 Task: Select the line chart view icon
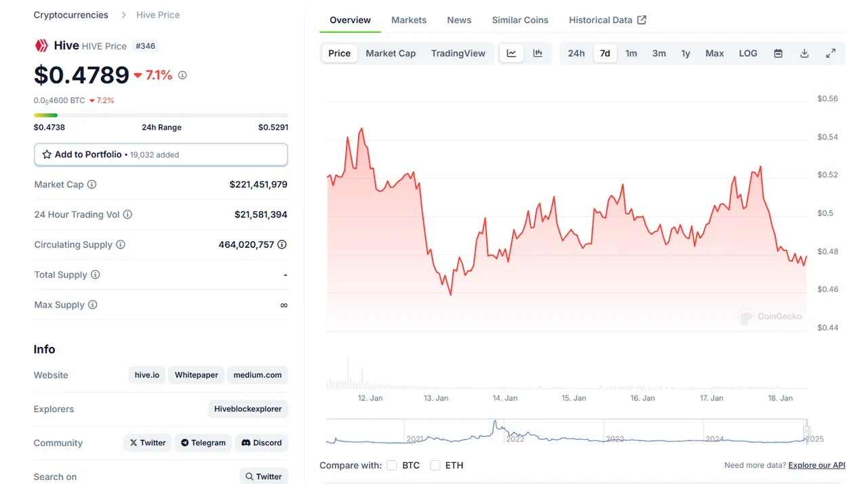pyautogui.click(x=511, y=54)
